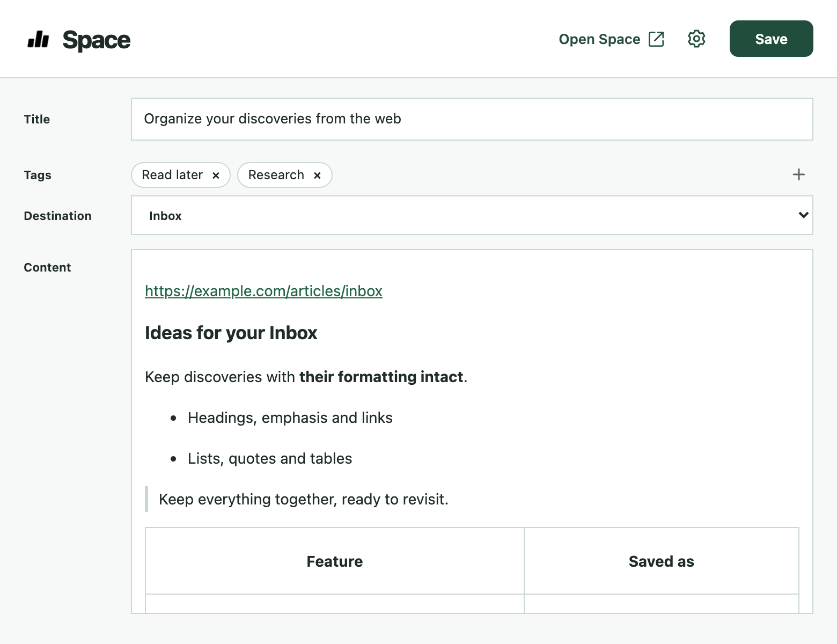Screen dimensions: 837x644
Task: Click the 'Saved as' table header
Action: click(x=662, y=561)
